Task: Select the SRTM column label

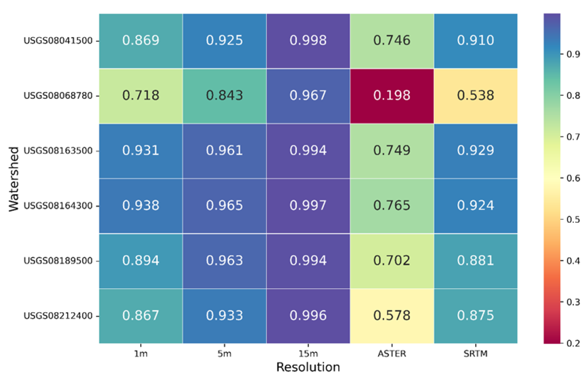Action: click(475, 354)
